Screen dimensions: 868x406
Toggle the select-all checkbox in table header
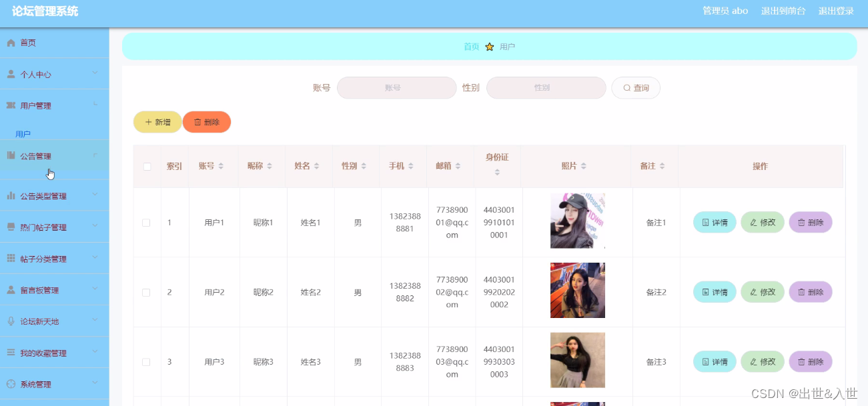(147, 167)
